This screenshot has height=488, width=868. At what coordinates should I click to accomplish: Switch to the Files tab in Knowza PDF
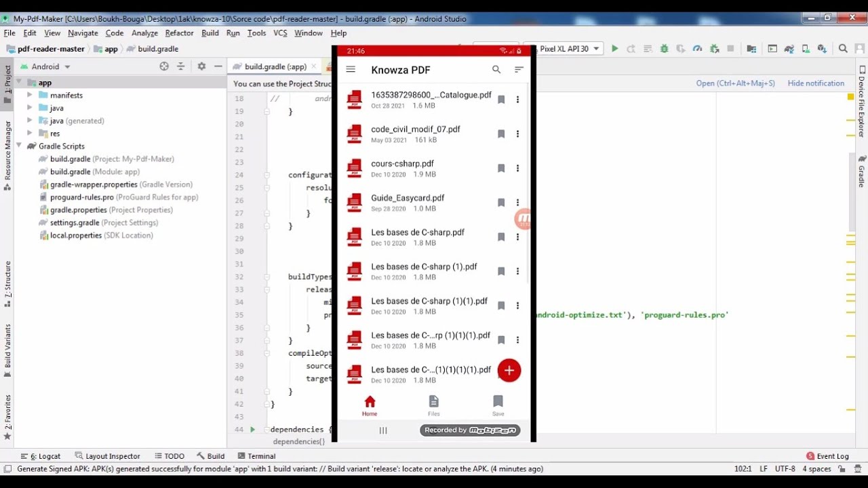click(434, 405)
